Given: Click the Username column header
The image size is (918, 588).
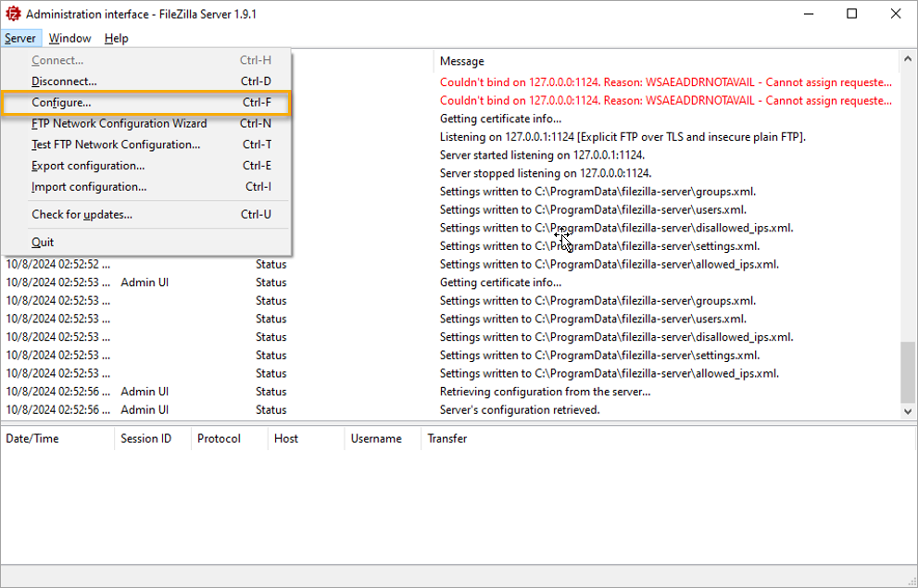Looking at the screenshot, I should point(383,438).
